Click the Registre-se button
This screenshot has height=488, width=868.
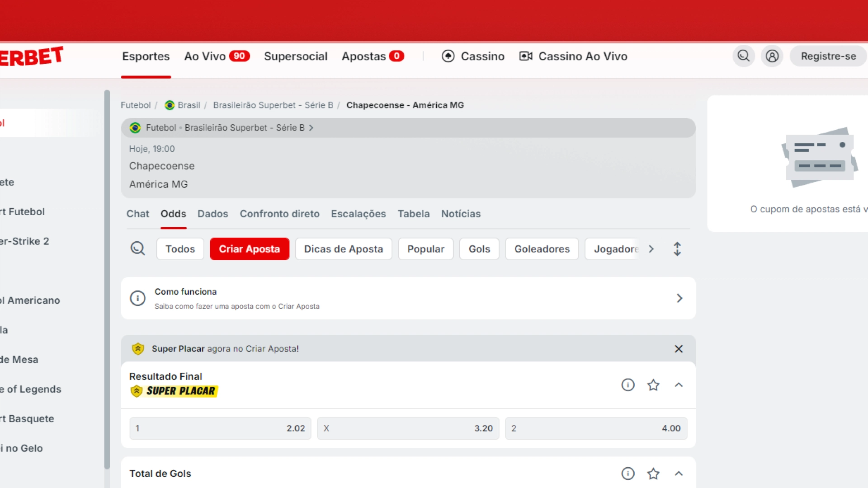pos(828,56)
